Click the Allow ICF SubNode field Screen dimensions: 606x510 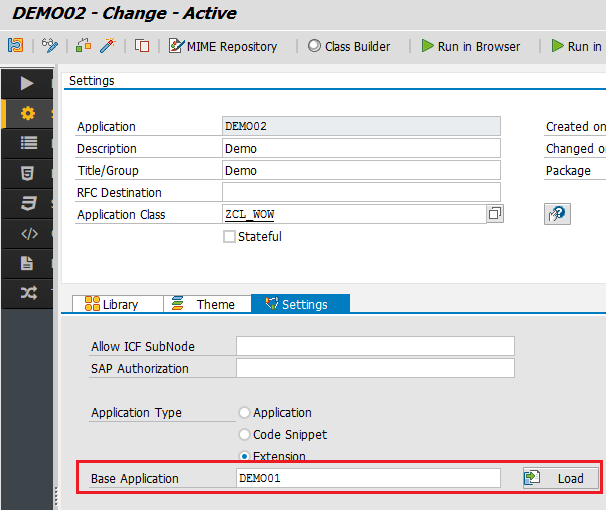375,346
